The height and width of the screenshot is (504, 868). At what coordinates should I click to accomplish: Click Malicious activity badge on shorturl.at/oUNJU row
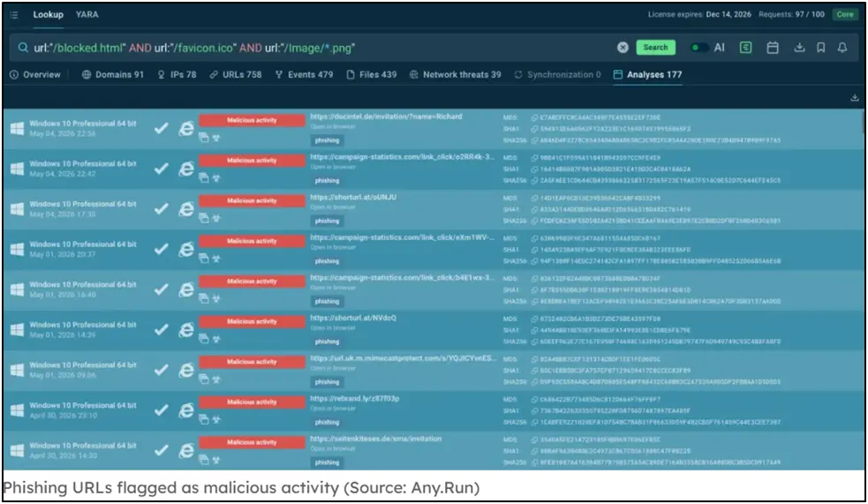[252, 201]
